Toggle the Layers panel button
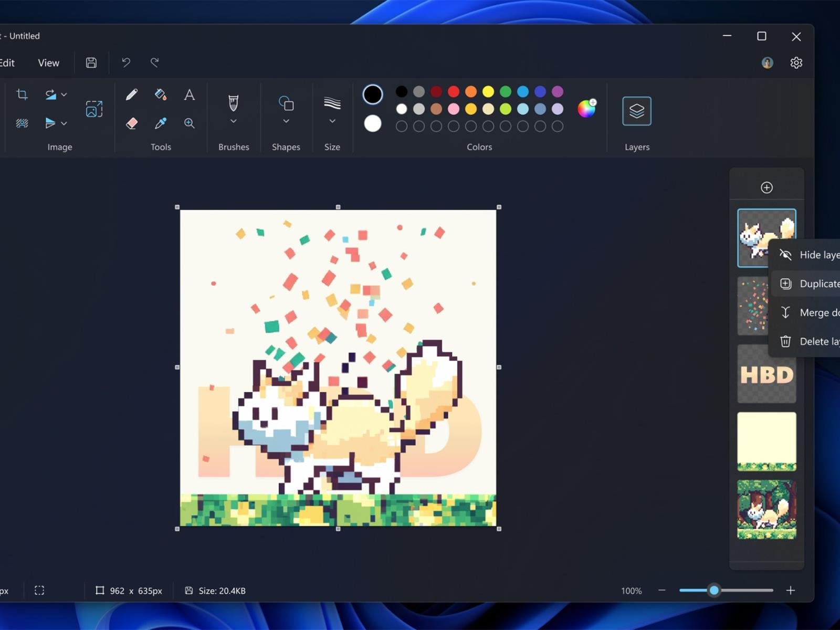Image resolution: width=840 pixels, height=630 pixels. coord(637,111)
